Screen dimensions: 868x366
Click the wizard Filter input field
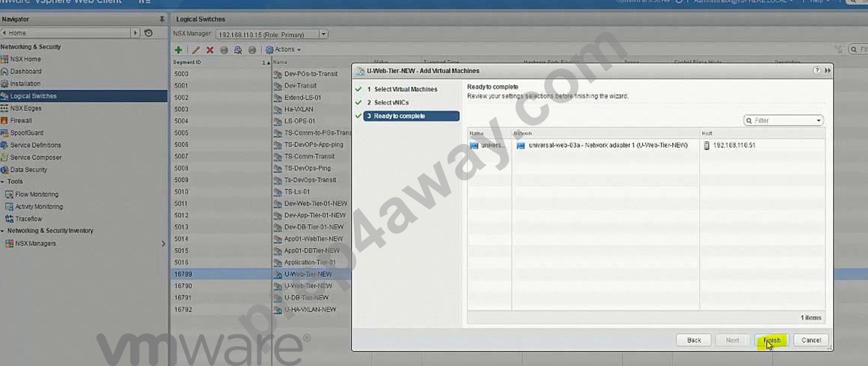click(783, 121)
